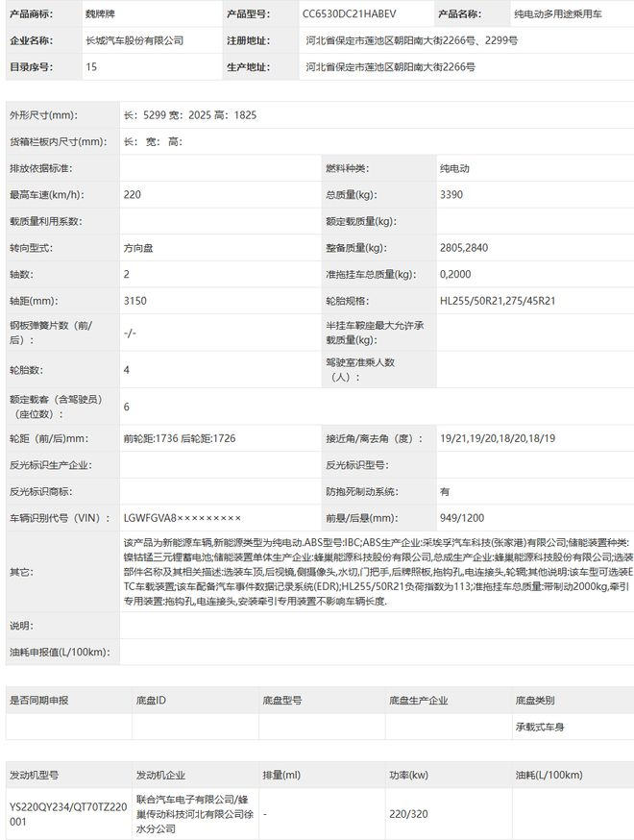
Task: Select VIN value LGWFGVA8×××××××××
Action: coord(183,518)
